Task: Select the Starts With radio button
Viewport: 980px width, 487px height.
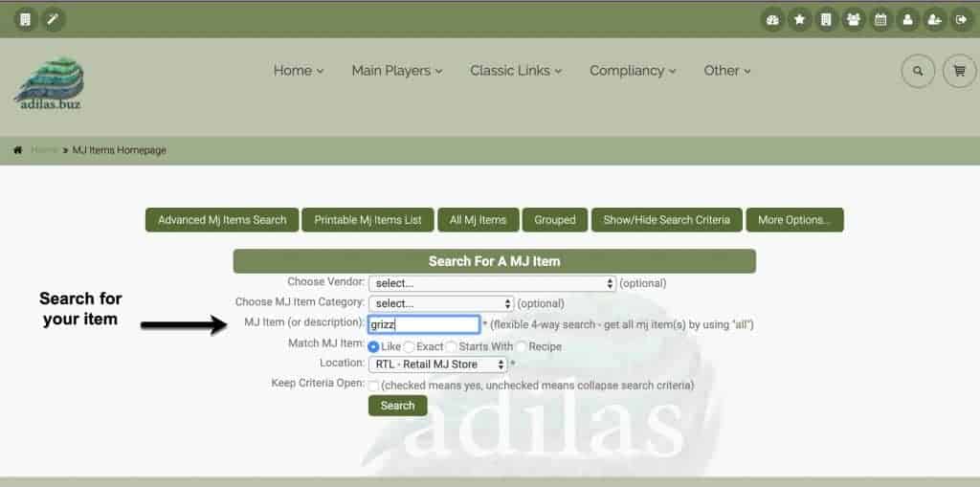Action: (452, 346)
